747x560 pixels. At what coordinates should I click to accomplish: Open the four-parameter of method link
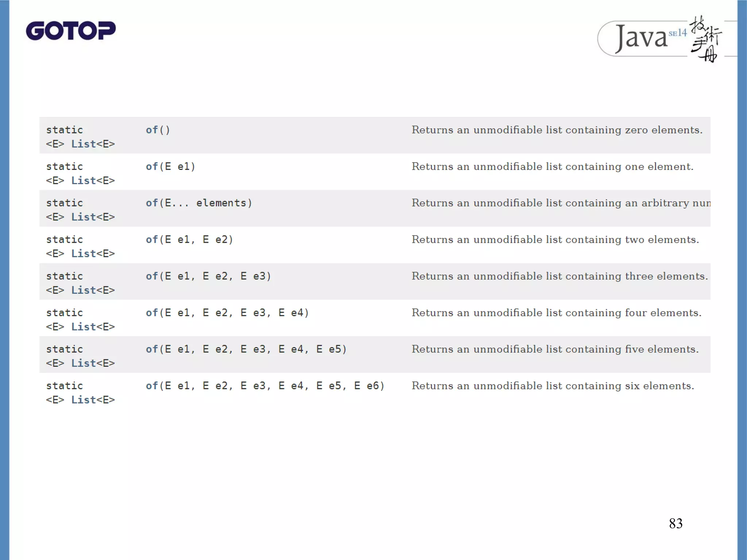[152, 313]
